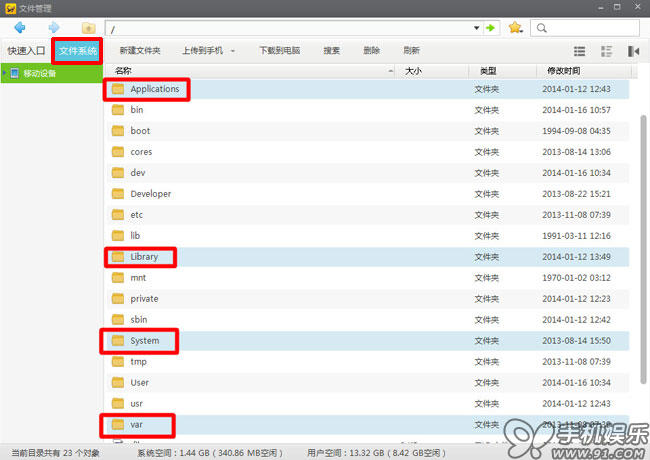Click the mnt folder icon
Screen dimensions: 650x460
[x=118, y=278]
